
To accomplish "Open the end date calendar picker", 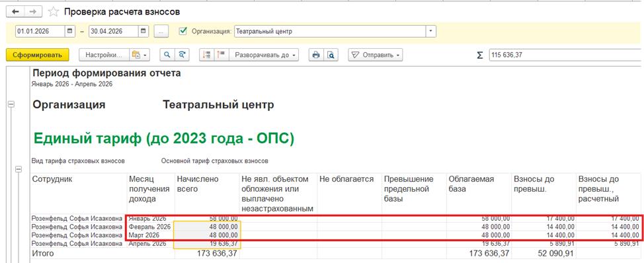I will [143, 31].
